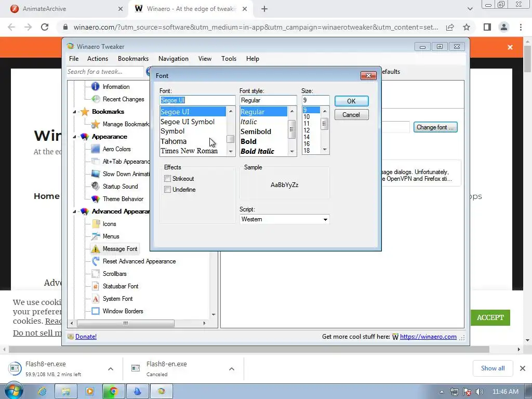Open the Navigation menu
The image size is (532, 399).
(174, 59)
